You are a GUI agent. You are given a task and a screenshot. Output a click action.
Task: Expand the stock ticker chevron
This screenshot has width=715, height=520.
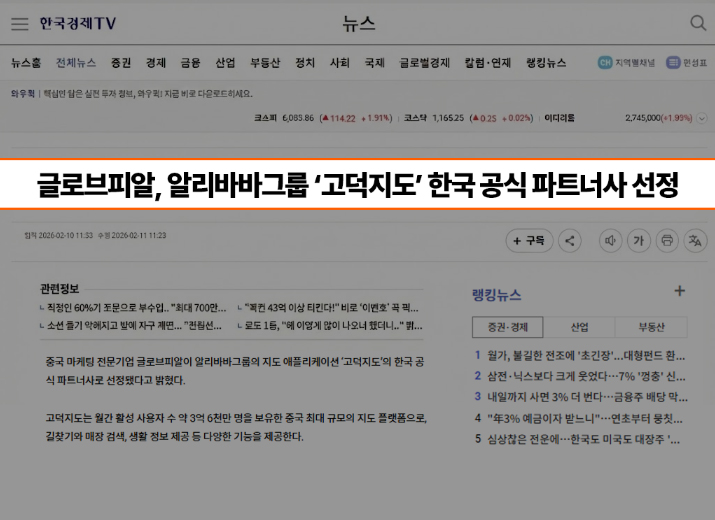pos(702,118)
